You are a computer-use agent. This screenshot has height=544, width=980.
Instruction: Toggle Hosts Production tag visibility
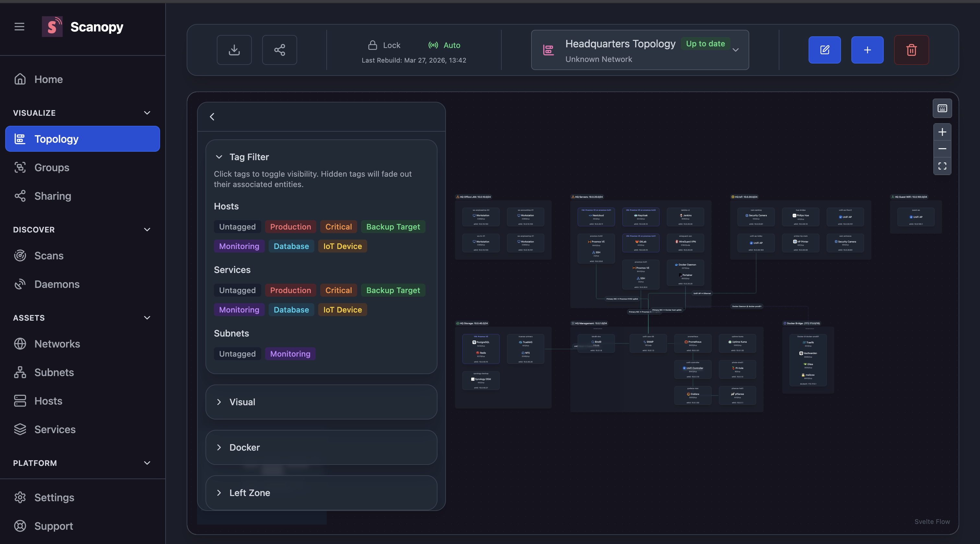pos(290,227)
